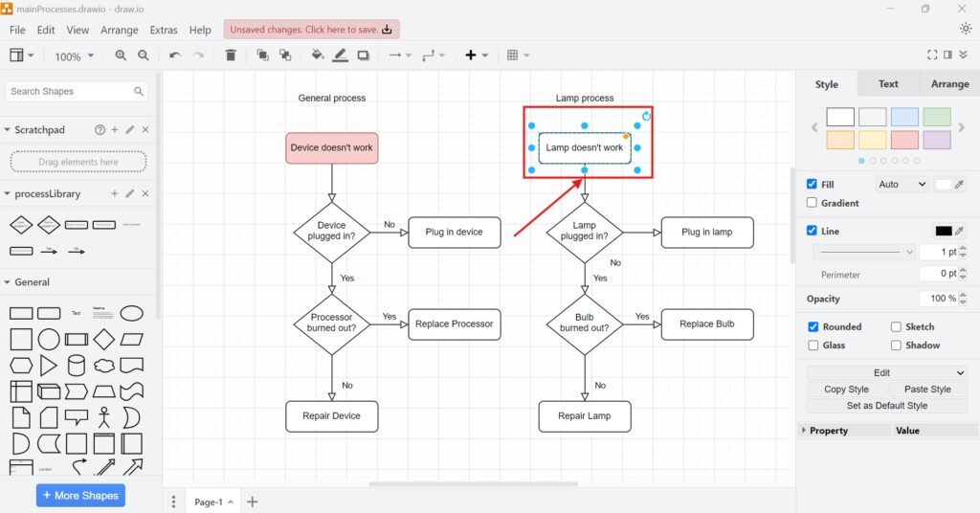Click the Shadow toolbar icon
Image resolution: width=980 pixels, height=513 pixels.
(x=364, y=56)
